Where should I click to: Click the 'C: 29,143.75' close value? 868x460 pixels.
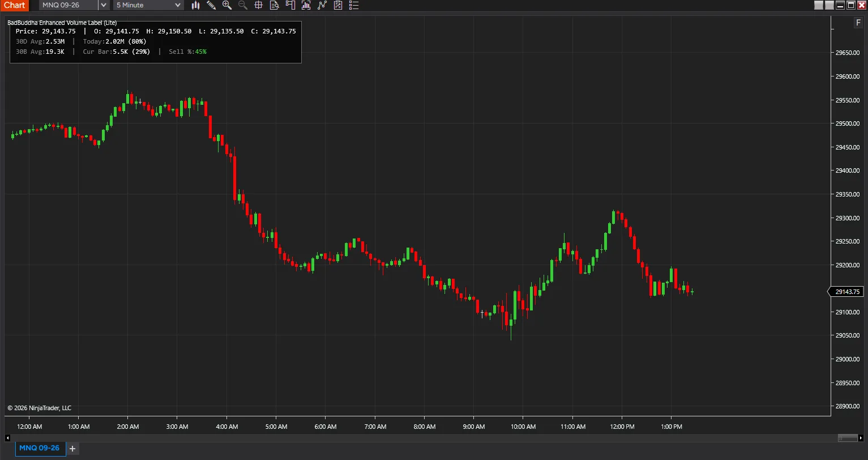(x=273, y=31)
